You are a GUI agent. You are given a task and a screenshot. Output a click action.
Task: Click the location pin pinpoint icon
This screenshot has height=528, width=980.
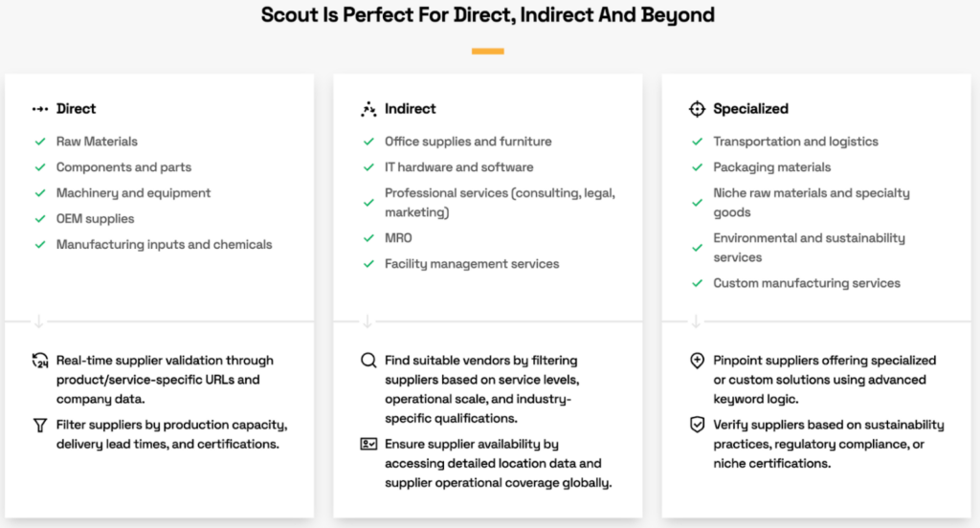click(697, 361)
